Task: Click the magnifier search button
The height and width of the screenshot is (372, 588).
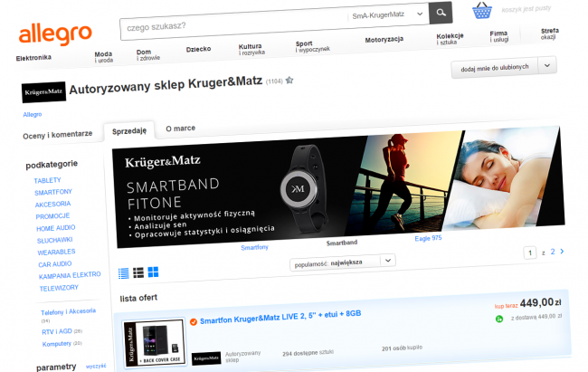Action: point(441,13)
